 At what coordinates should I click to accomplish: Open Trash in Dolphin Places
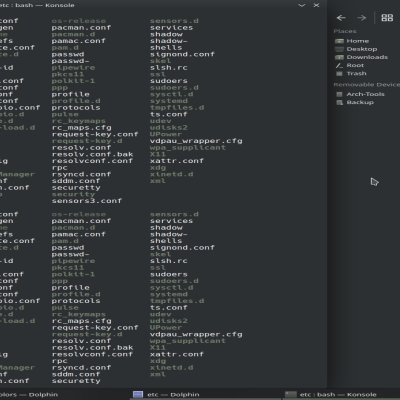click(351, 73)
